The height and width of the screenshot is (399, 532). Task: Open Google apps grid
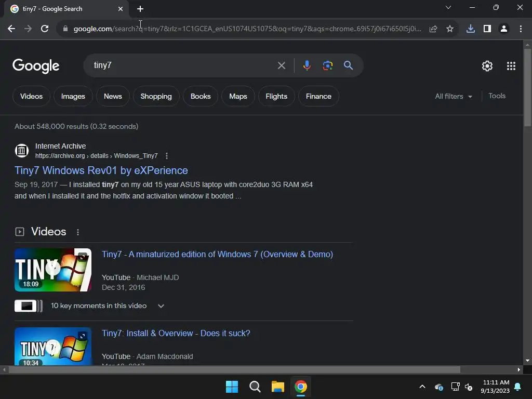[x=511, y=66]
